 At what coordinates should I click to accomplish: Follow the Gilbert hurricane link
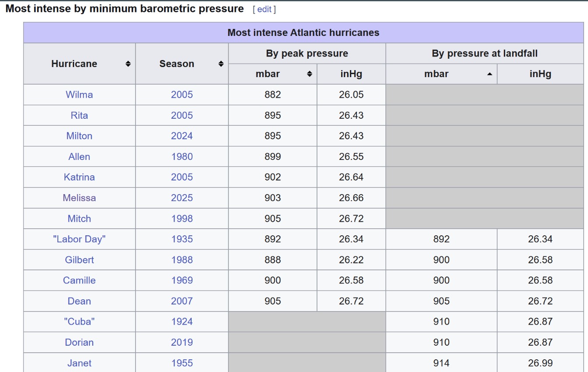(79, 260)
